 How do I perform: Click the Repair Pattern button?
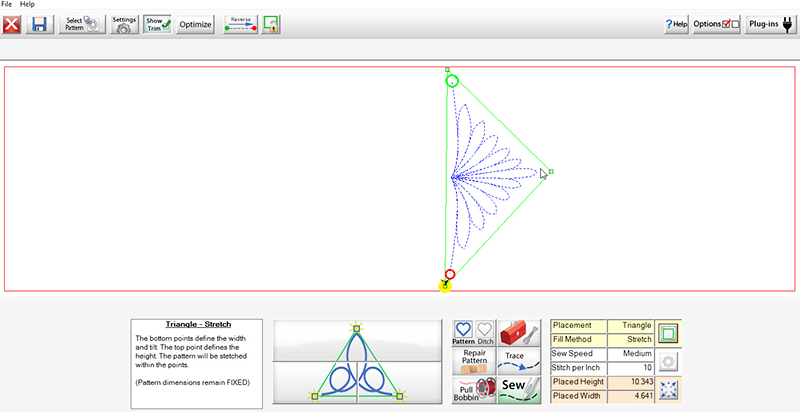pyautogui.click(x=474, y=360)
